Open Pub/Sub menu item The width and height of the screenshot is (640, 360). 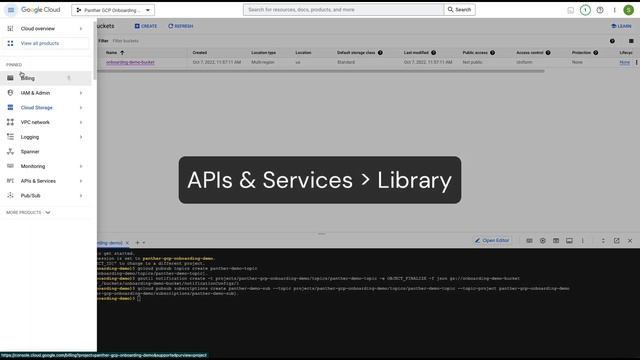31,196
